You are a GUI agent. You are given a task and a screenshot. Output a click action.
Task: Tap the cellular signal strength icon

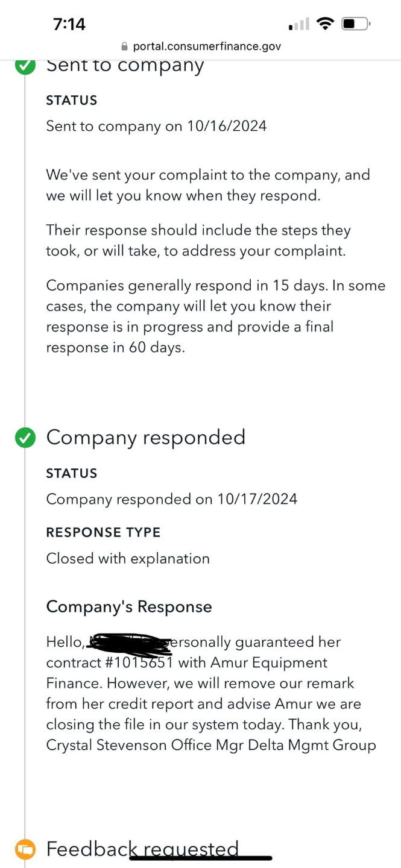(x=299, y=25)
